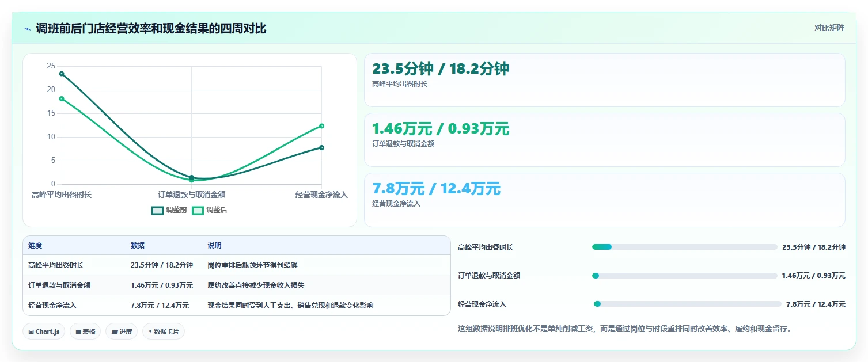This screenshot has width=868, height=362.
Task: Click 经营现金净流入 row name in table
Action: pyautogui.click(x=52, y=306)
